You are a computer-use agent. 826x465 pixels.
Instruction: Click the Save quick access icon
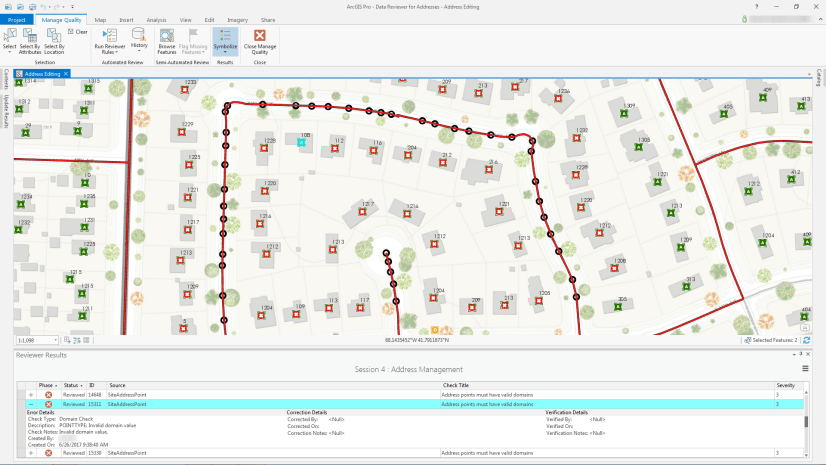point(32,7)
